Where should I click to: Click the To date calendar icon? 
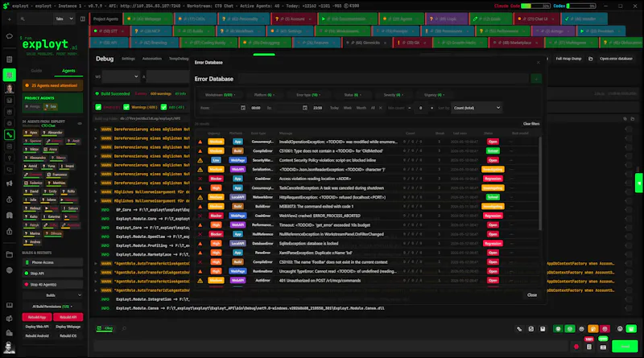point(305,108)
